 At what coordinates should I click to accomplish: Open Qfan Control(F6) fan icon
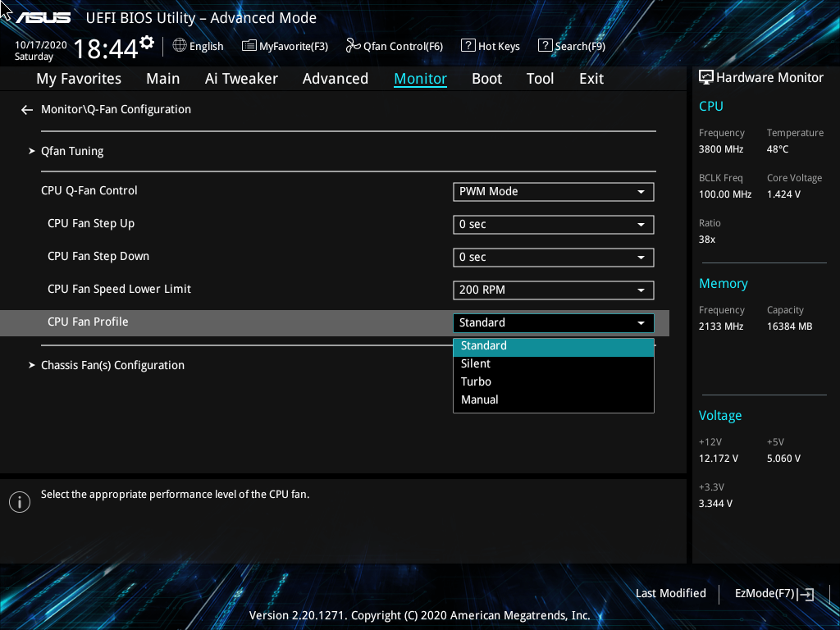pos(353,46)
